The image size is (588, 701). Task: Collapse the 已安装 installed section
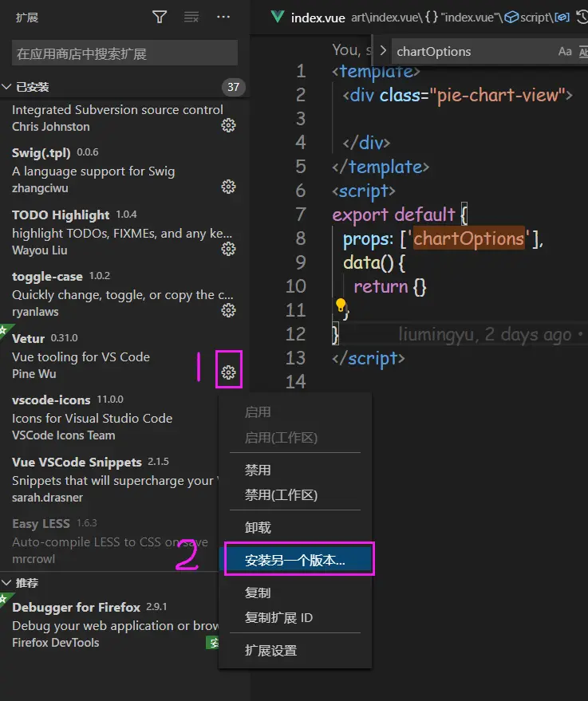(x=6, y=87)
